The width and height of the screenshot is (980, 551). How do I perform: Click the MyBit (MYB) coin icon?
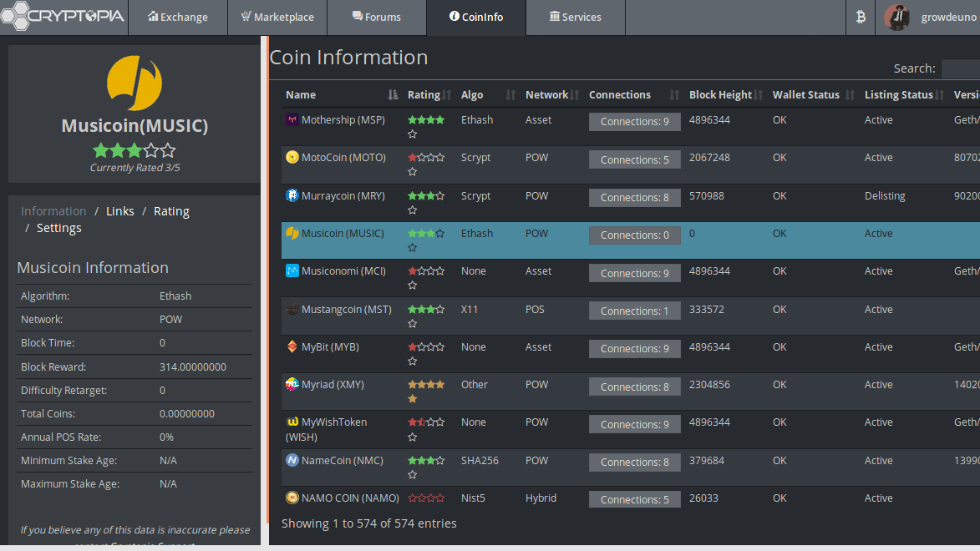(292, 346)
